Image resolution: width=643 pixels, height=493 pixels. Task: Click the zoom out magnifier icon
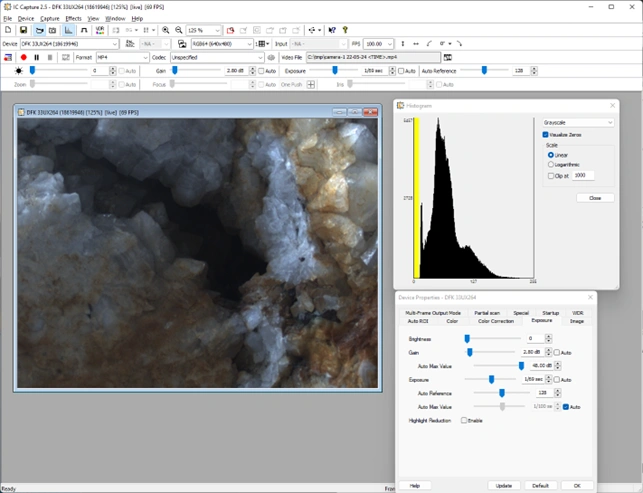click(179, 31)
